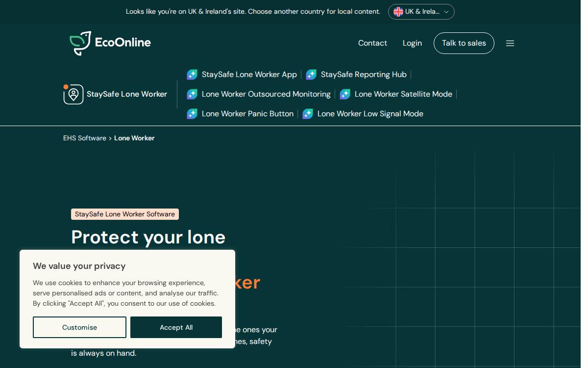Expand the UK & Ireland country dropdown
Viewport: 588px width, 368px height.
(421, 12)
